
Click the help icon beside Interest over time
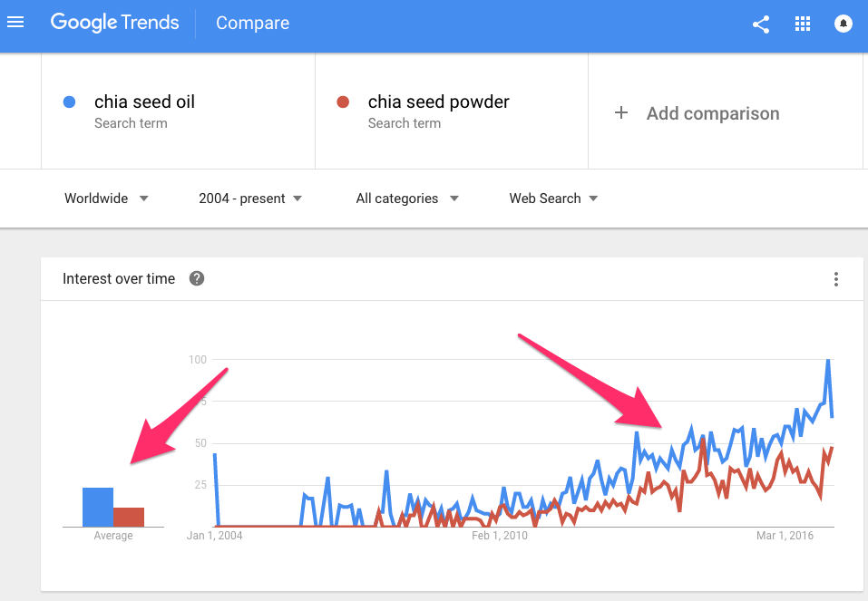coord(197,278)
